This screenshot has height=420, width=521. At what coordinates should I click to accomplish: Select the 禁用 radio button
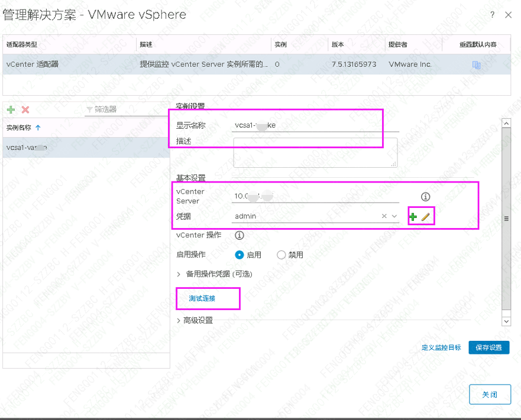tap(281, 255)
